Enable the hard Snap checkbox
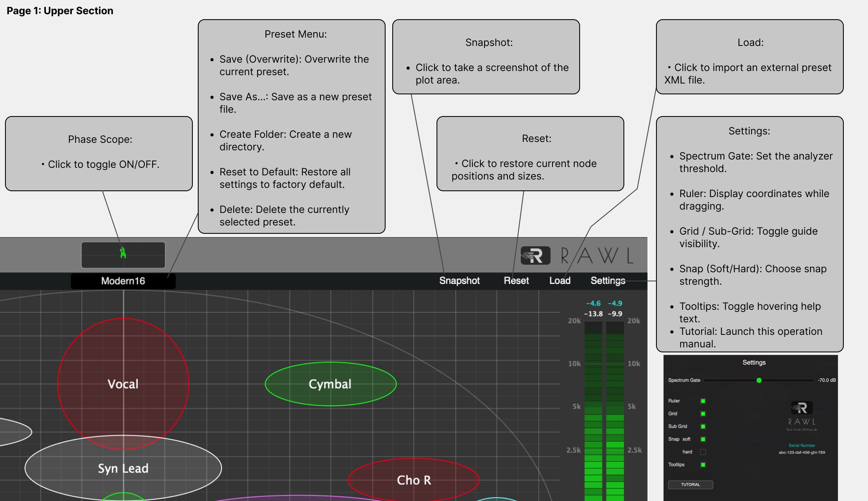The width and height of the screenshot is (868, 501). click(703, 452)
